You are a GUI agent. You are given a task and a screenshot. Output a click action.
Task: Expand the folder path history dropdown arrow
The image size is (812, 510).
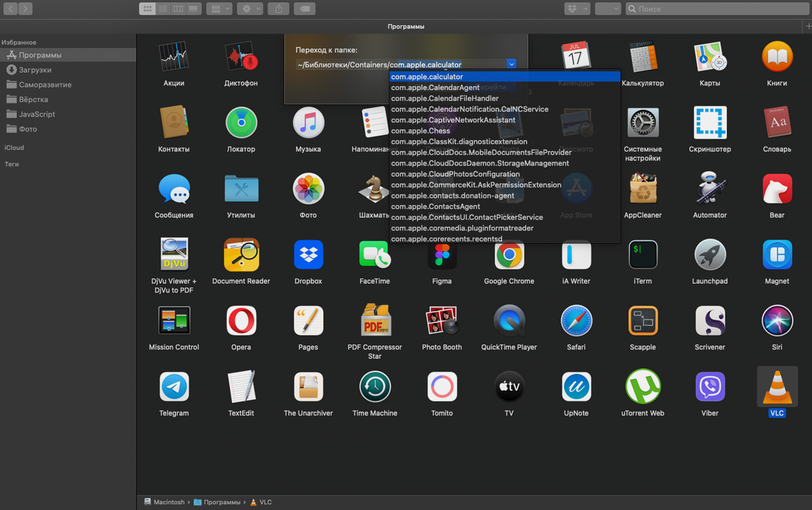[x=511, y=64]
